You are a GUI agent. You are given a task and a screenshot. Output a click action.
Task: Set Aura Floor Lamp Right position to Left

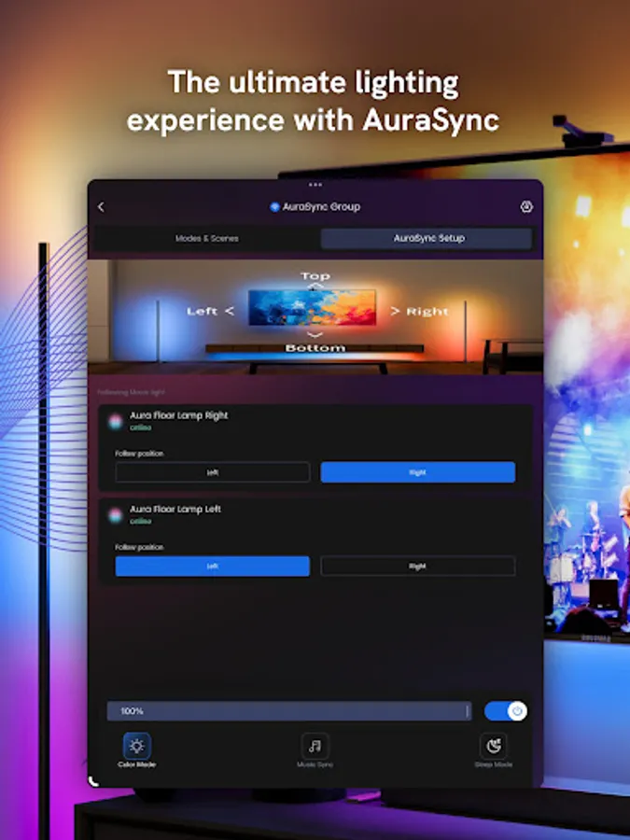click(x=212, y=472)
